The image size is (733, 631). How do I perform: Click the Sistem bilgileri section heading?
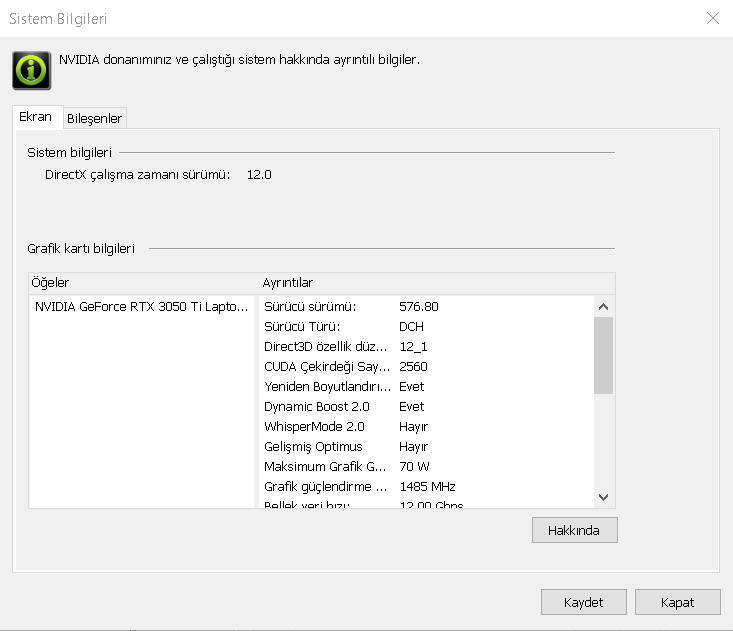tap(69, 153)
